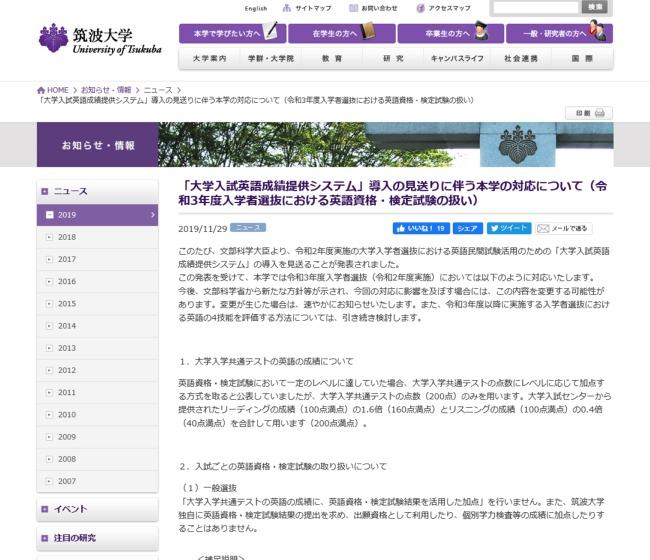Click the article date 2019/11/29

click(203, 229)
